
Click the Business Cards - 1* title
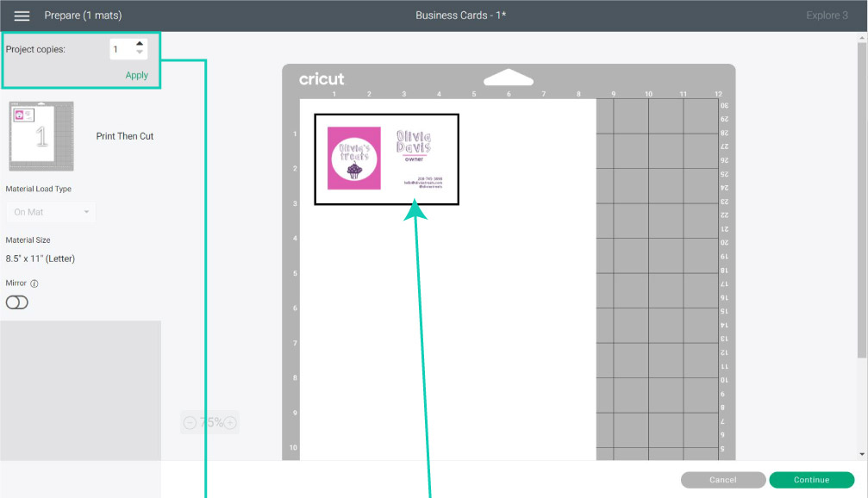click(462, 15)
